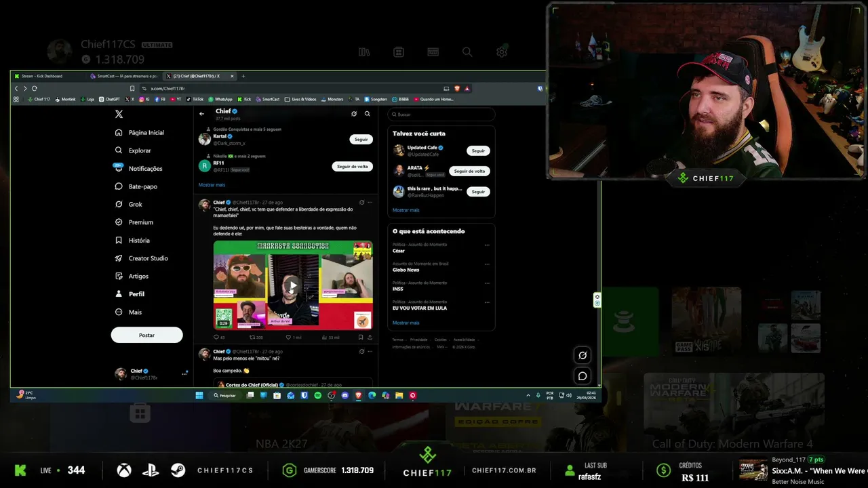Open account options dots beside @Chief117Br
Screen dimensions: 868x488
click(x=184, y=373)
